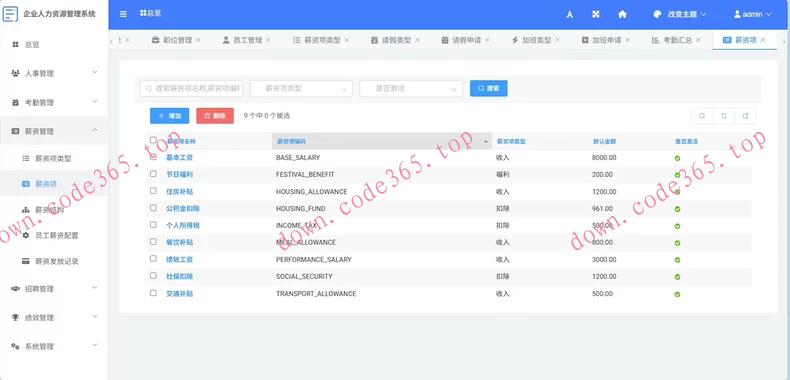Image resolution: width=790 pixels, height=380 pixels.
Task: Click the 薪资项名称 search input field
Action: coord(191,88)
